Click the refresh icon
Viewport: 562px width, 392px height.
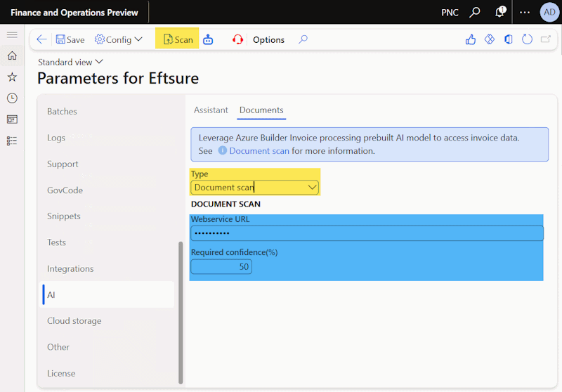[527, 39]
